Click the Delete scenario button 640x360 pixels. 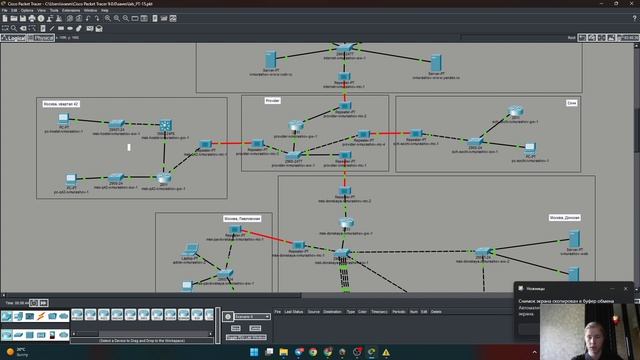[255, 328]
